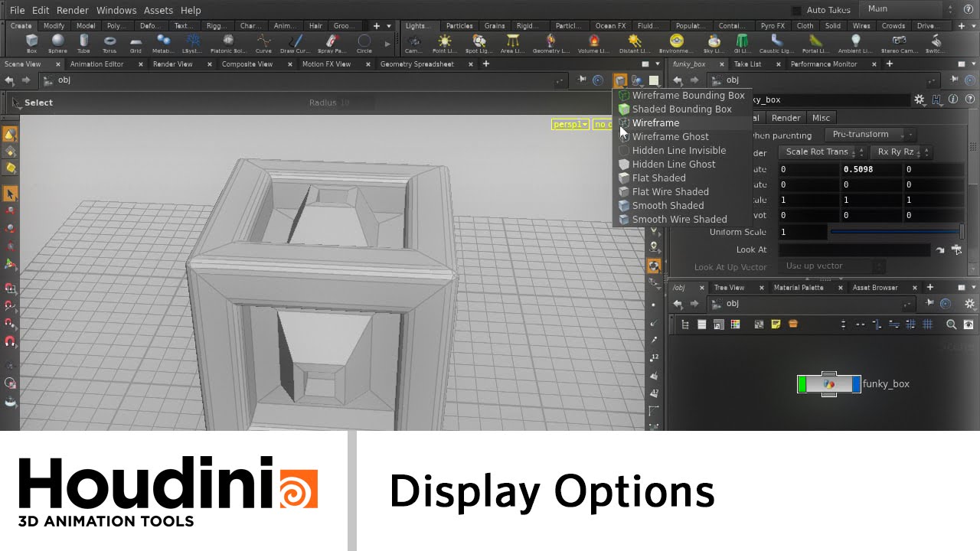Open the File menu
Screen dimensions: 980x551
click(17, 10)
